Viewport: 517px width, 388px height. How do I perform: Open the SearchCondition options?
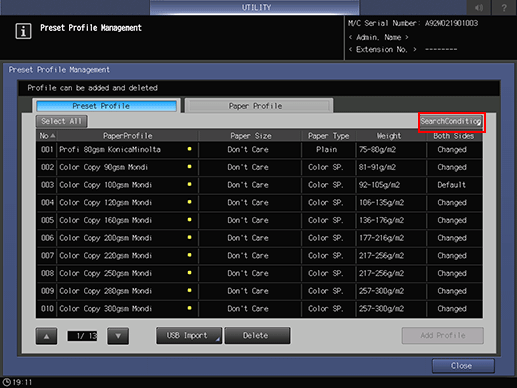click(451, 121)
